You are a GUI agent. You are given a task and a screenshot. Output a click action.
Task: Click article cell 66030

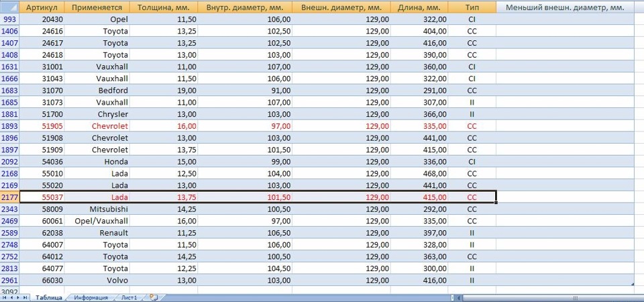coord(42,281)
